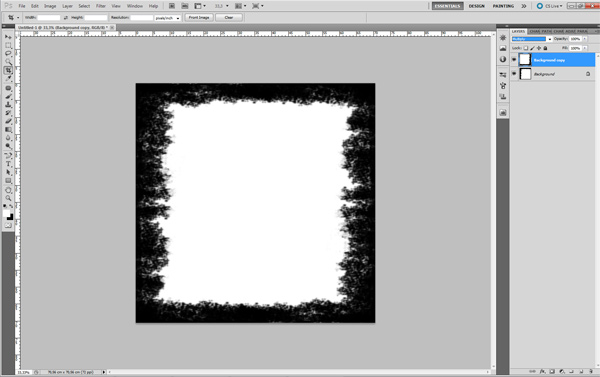Click the crop Height input field
Viewport: 600px width, 377px height.
pyautogui.click(x=96, y=18)
